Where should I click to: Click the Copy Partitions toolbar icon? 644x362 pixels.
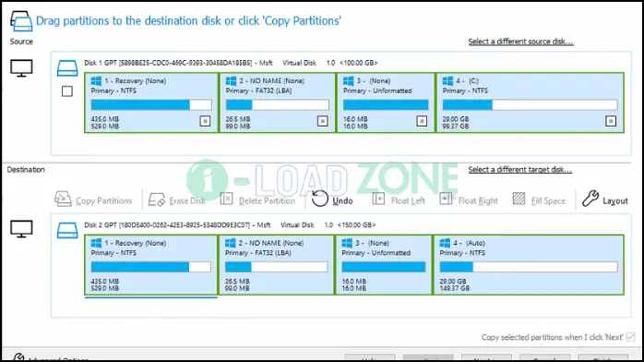pyautogui.click(x=63, y=199)
